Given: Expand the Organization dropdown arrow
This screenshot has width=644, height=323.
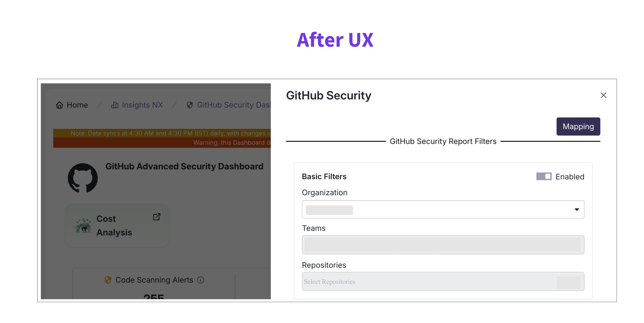Looking at the screenshot, I should (x=577, y=210).
